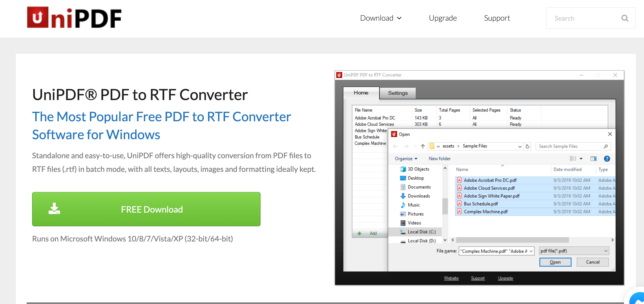Go up one folder level

[423, 146]
